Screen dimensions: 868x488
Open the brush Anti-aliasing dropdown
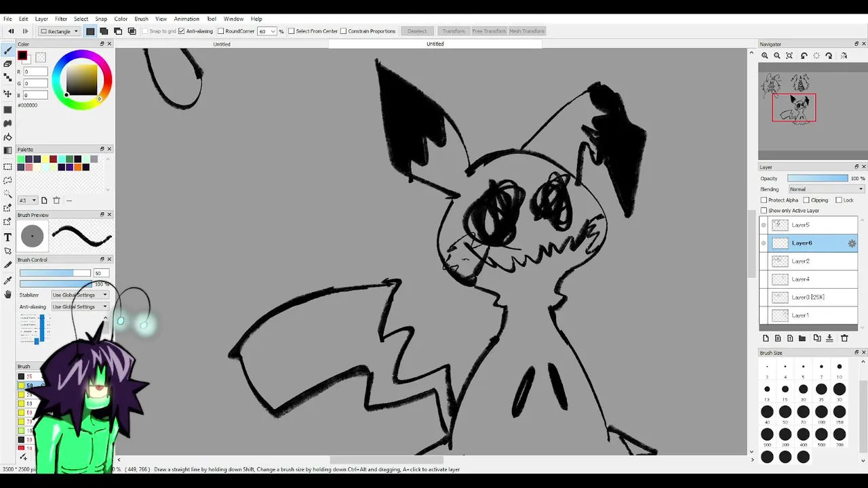(80, 306)
